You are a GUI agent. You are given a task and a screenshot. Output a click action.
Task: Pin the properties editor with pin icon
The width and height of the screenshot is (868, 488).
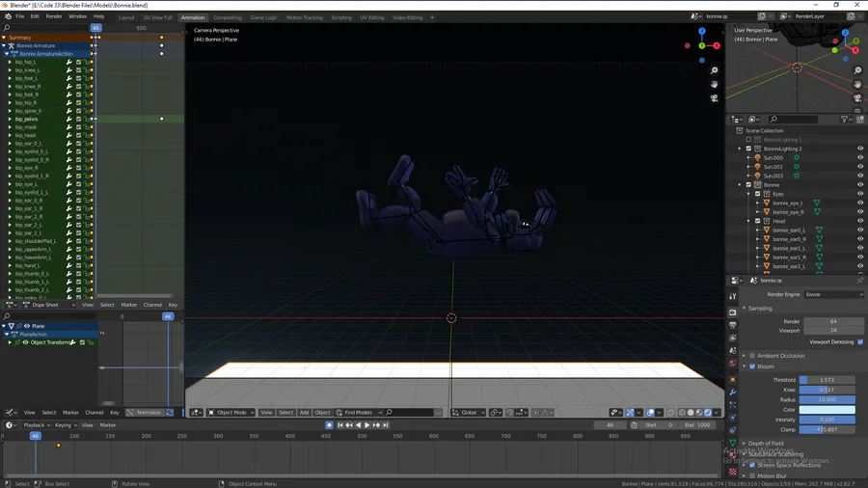coord(859,281)
